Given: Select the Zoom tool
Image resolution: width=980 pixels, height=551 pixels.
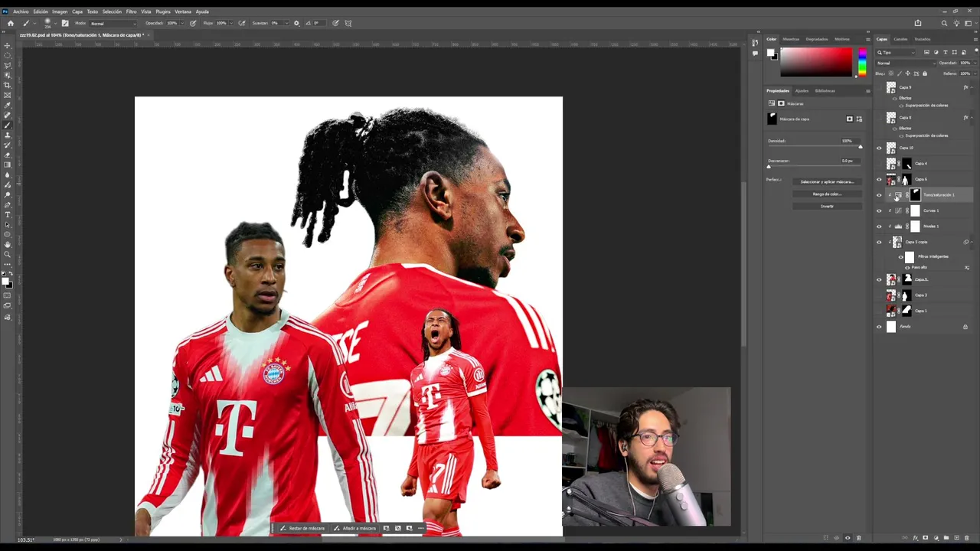Looking at the screenshot, I should pyautogui.click(x=8, y=255).
